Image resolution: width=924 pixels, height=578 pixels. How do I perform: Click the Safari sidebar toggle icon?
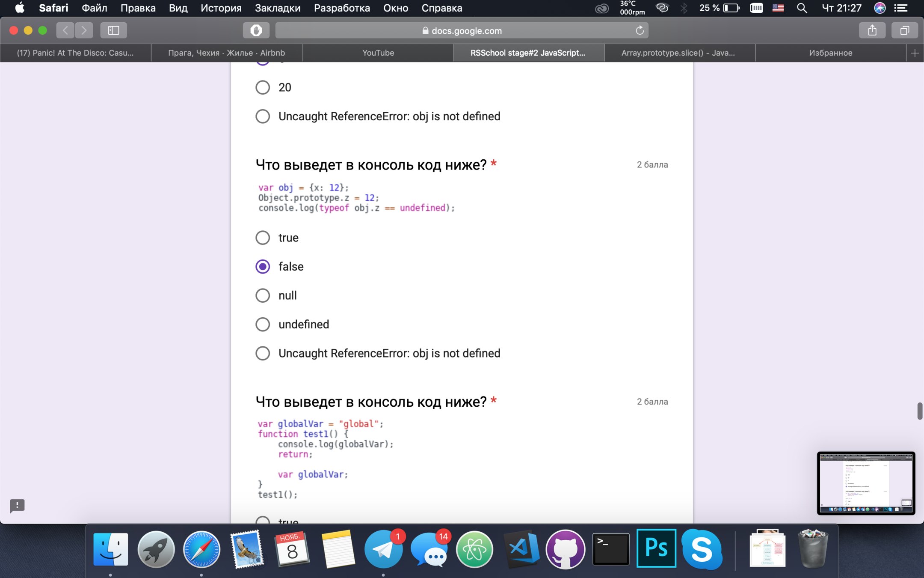point(113,30)
